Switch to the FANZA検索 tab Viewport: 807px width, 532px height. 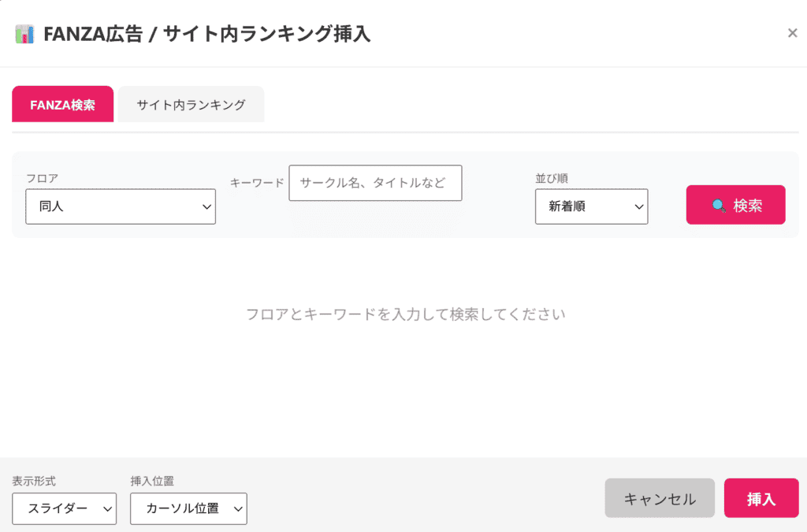coord(62,104)
